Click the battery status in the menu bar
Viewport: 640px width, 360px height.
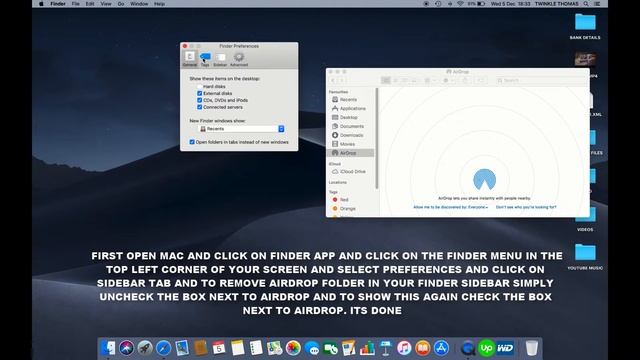[477, 4]
